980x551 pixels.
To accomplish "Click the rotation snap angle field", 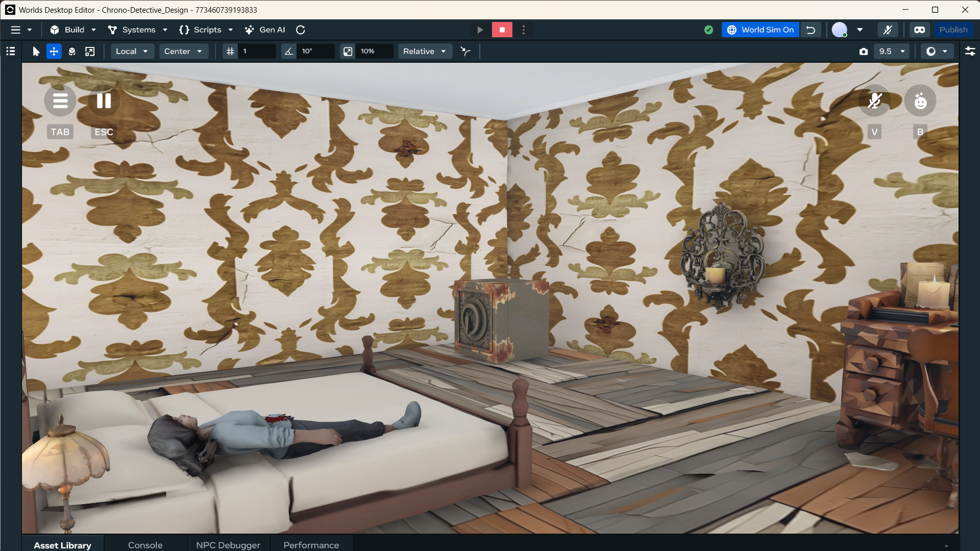I will coord(316,52).
